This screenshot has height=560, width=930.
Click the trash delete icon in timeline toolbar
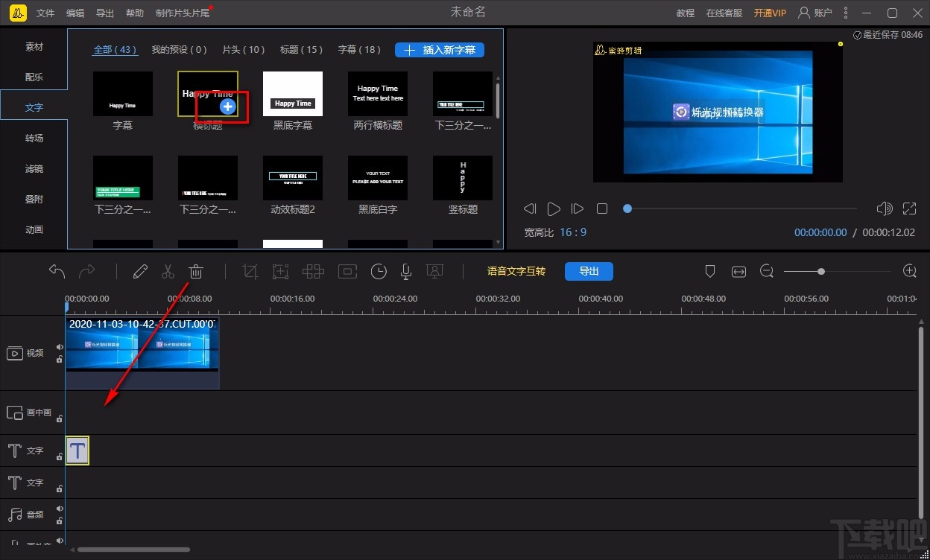[196, 272]
